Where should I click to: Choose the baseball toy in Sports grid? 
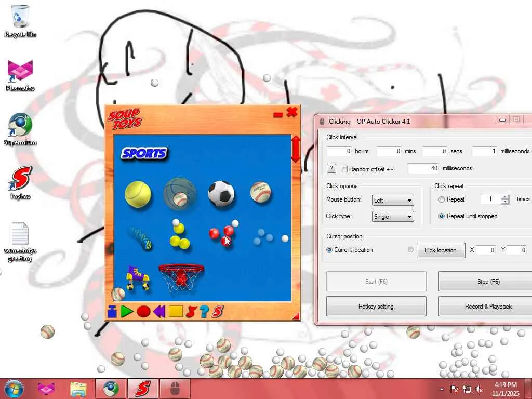click(261, 192)
